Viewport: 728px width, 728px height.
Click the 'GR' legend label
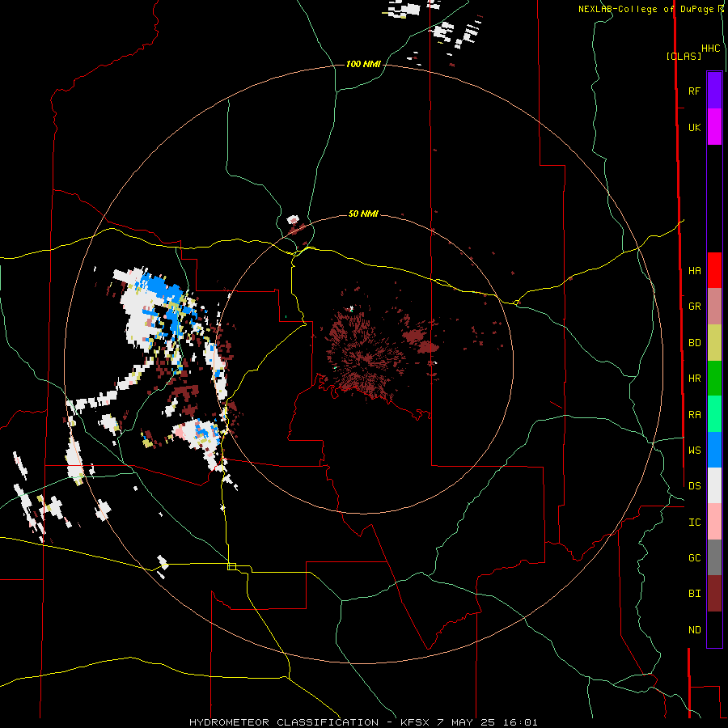click(x=694, y=307)
